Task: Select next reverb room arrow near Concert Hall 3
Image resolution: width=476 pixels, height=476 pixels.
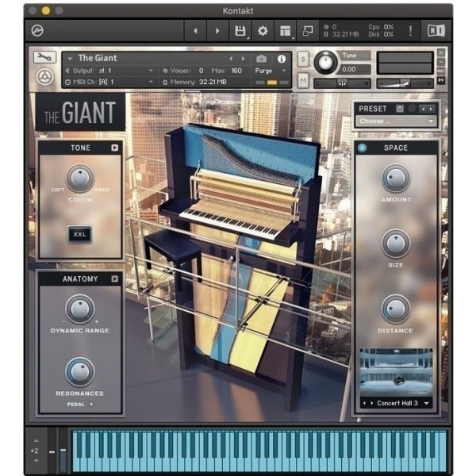Action: pos(372,403)
